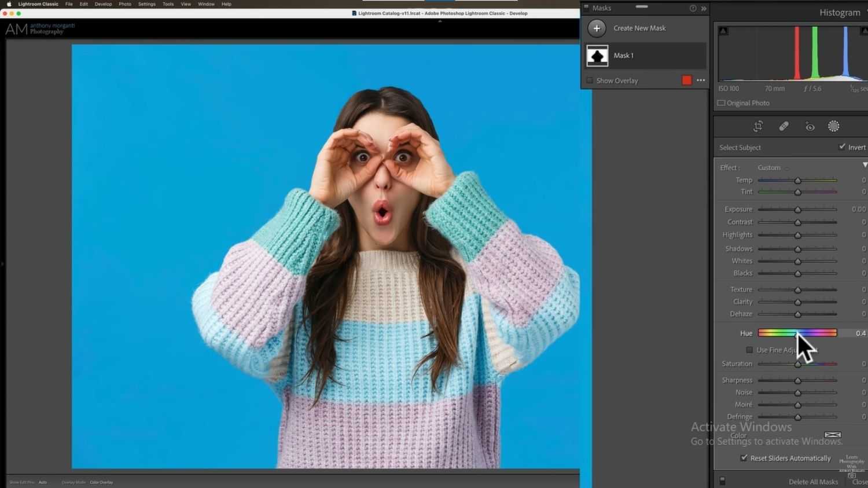
Task: Toggle the Show Overlay checkbox
Action: [590, 80]
